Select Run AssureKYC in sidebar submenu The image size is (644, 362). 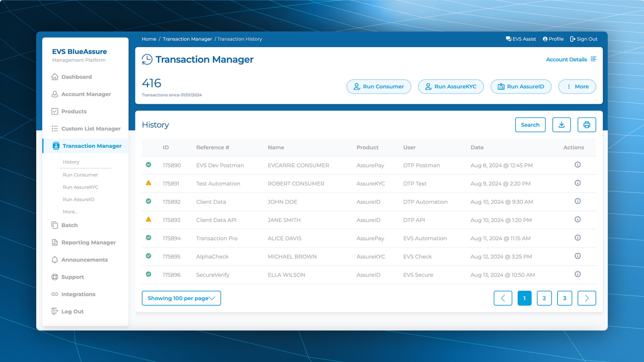click(80, 187)
